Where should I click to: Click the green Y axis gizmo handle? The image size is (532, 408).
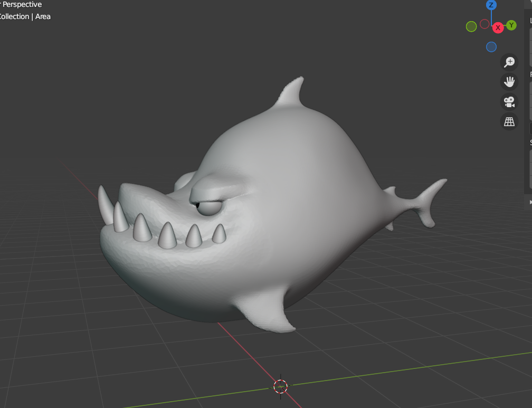(511, 25)
